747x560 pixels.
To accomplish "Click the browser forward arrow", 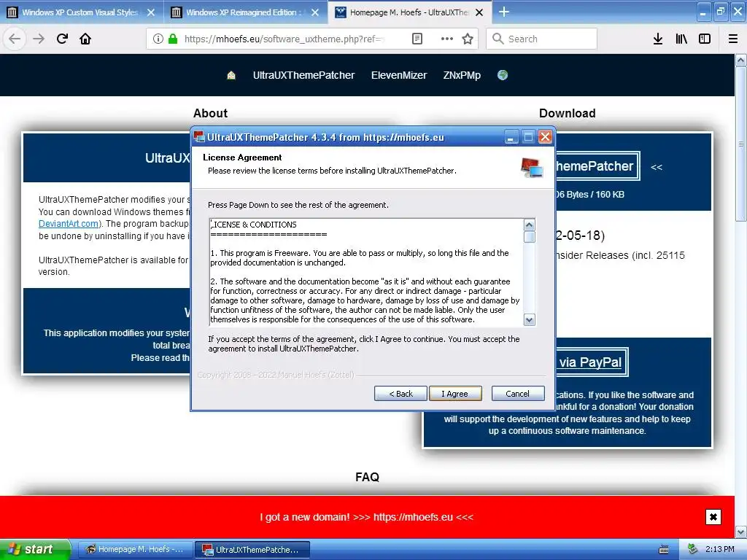I will pos(39,39).
